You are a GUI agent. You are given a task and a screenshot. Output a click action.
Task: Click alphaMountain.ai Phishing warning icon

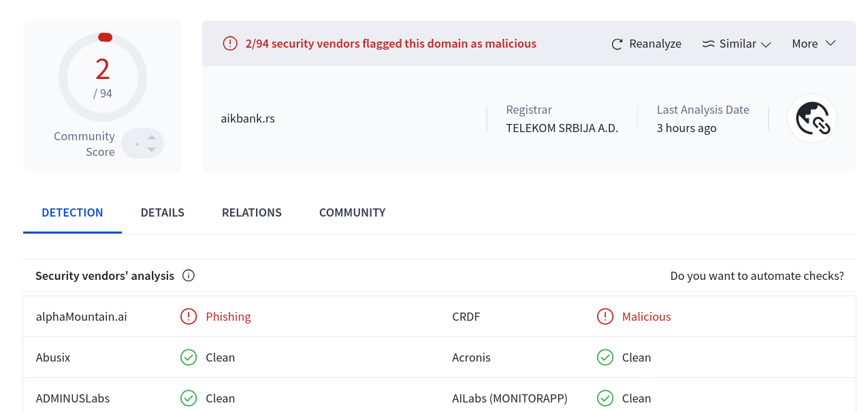coord(189,317)
